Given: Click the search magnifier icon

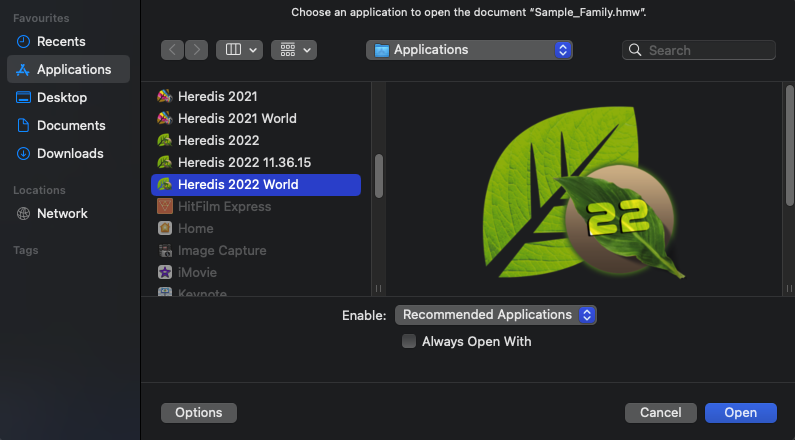Looking at the screenshot, I should click(635, 50).
